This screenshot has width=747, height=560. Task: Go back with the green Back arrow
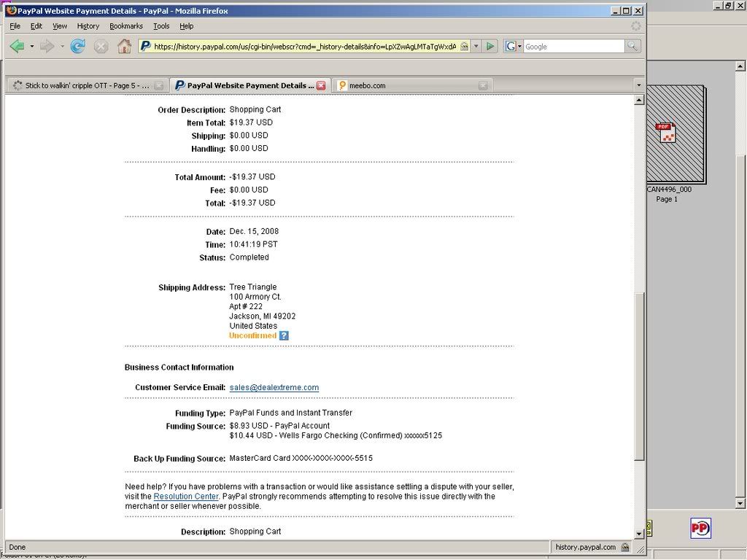click(x=18, y=46)
